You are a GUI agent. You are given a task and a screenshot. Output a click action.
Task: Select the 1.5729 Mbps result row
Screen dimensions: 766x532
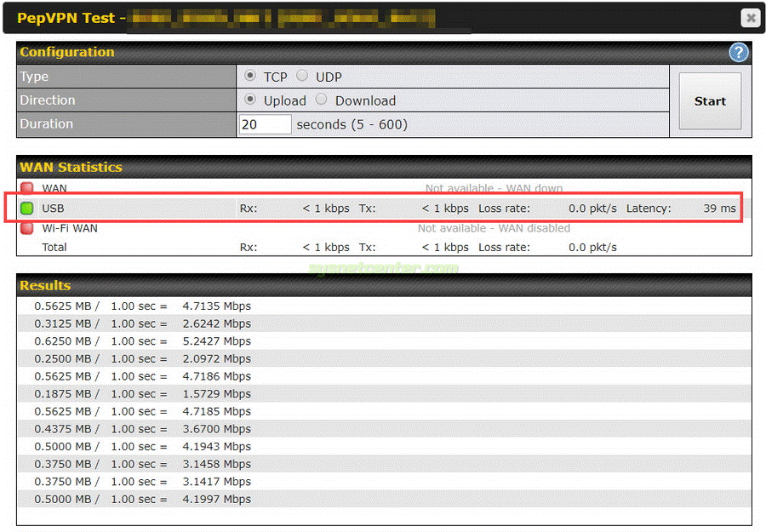(385, 394)
